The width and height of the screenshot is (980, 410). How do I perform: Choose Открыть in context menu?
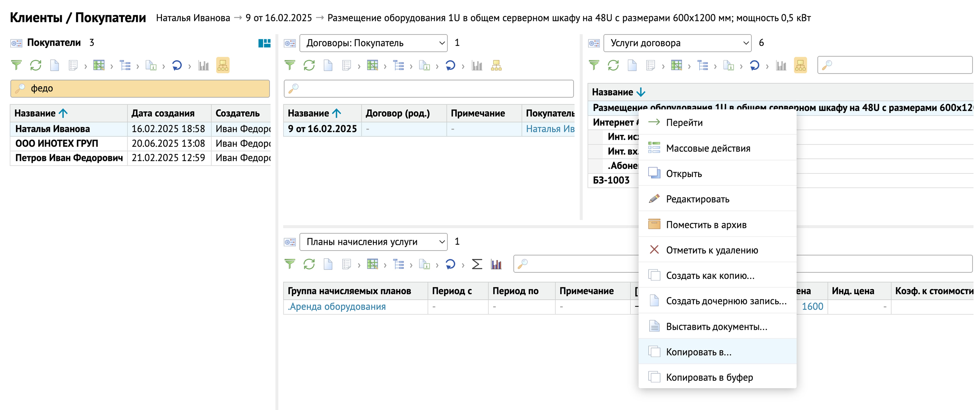717,174
